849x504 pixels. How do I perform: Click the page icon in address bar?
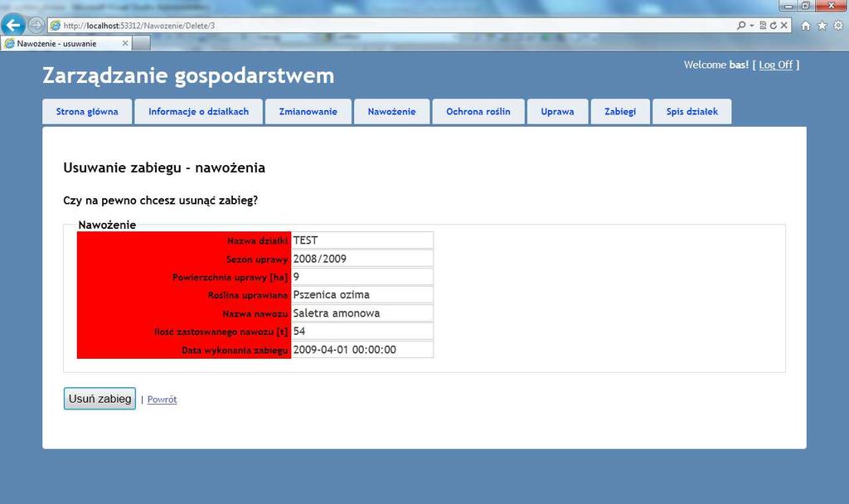(x=56, y=26)
